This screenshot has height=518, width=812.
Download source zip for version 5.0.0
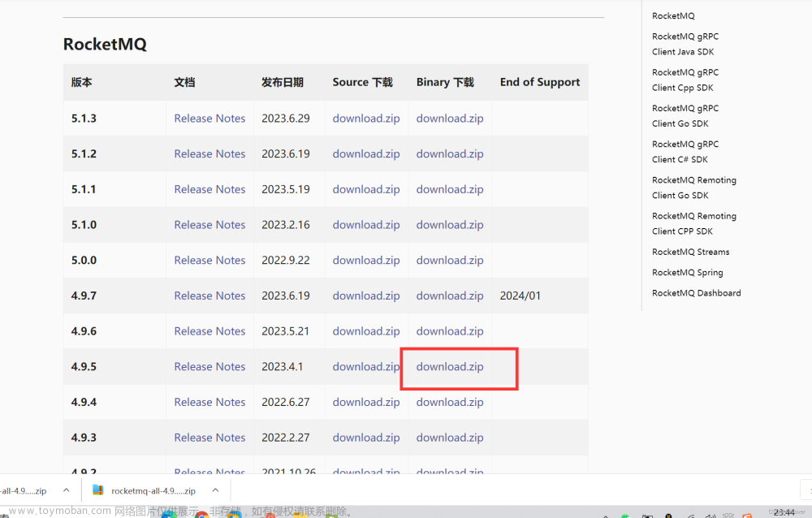tap(366, 260)
